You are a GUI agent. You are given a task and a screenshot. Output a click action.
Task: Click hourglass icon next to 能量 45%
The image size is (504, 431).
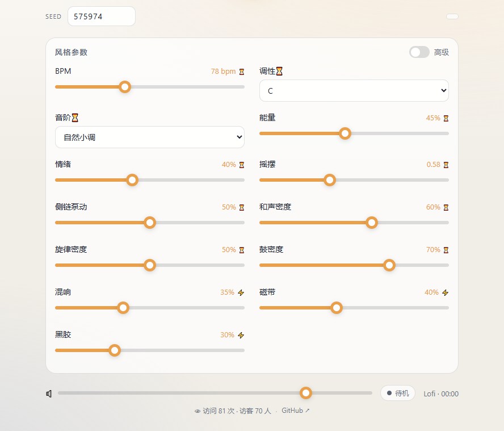(x=446, y=118)
